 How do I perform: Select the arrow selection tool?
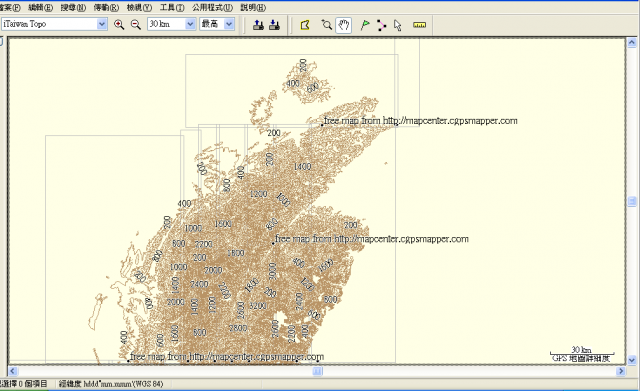pos(398,25)
